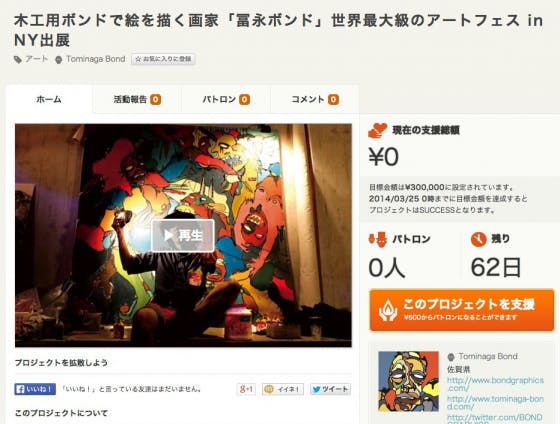
Task: Open the 活動報告 tab
Action: tap(137, 99)
